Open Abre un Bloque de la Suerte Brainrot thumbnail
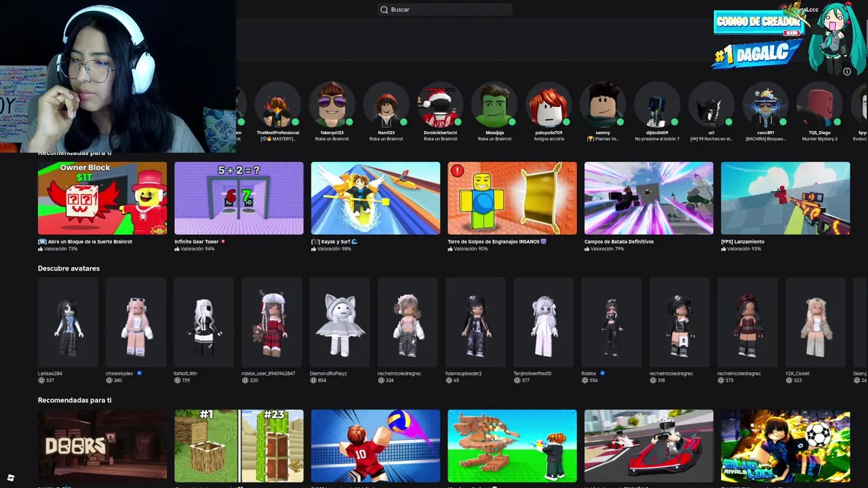The image size is (868, 488). pos(102,198)
